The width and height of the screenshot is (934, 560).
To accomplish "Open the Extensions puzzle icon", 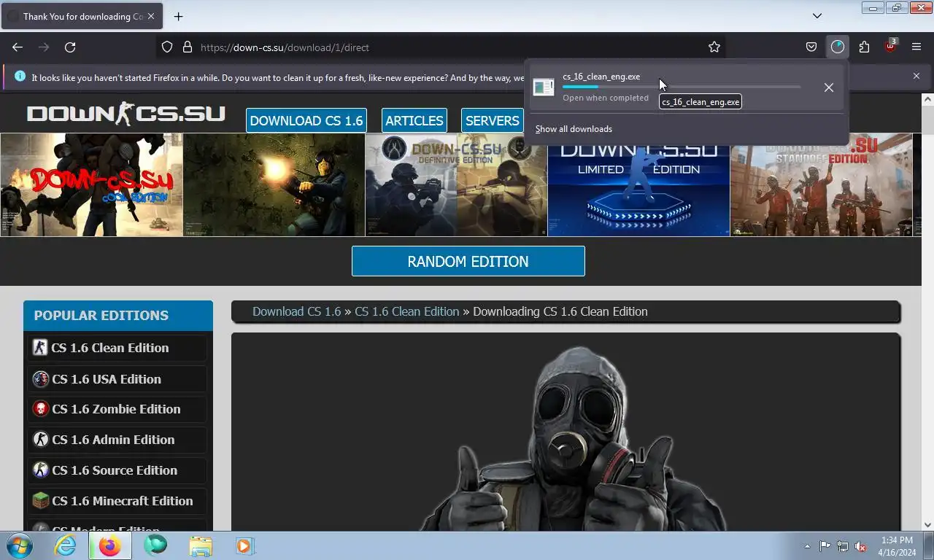I will click(x=864, y=47).
